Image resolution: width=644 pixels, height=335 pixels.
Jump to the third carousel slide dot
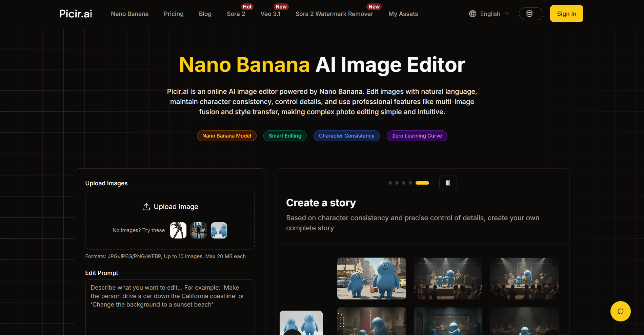(404, 183)
